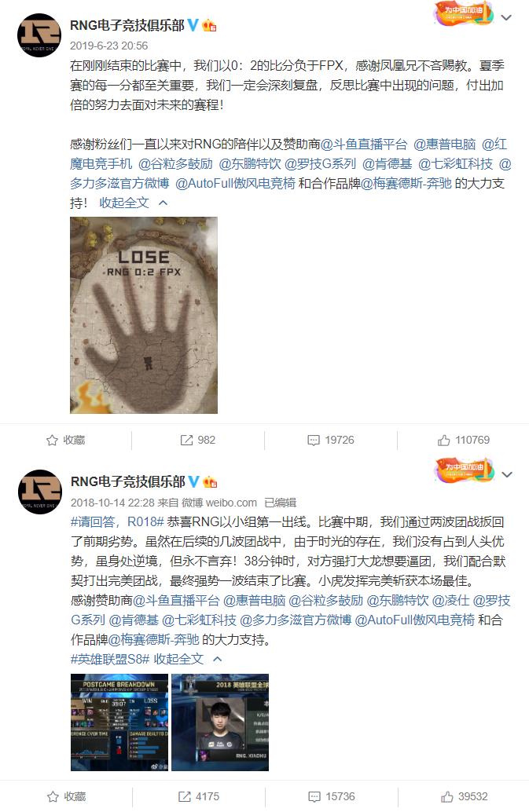Click the RNG avatar on second post
Screen dimensions: 529x812
[x=40, y=492]
